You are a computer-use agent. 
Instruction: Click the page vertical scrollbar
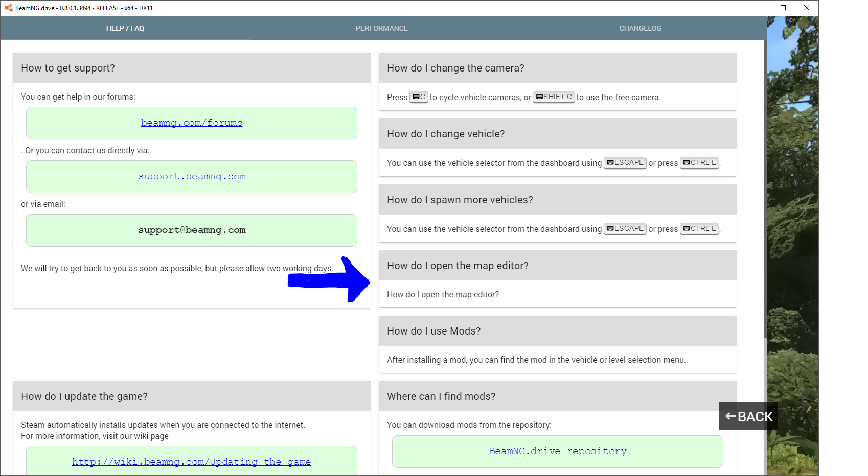pyautogui.click(x=765, y=189)
